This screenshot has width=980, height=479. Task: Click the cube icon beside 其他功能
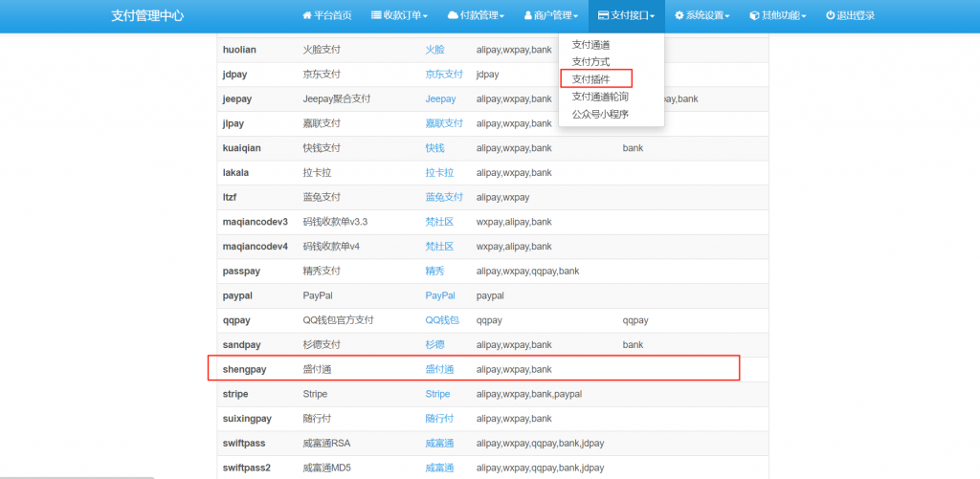754,16
